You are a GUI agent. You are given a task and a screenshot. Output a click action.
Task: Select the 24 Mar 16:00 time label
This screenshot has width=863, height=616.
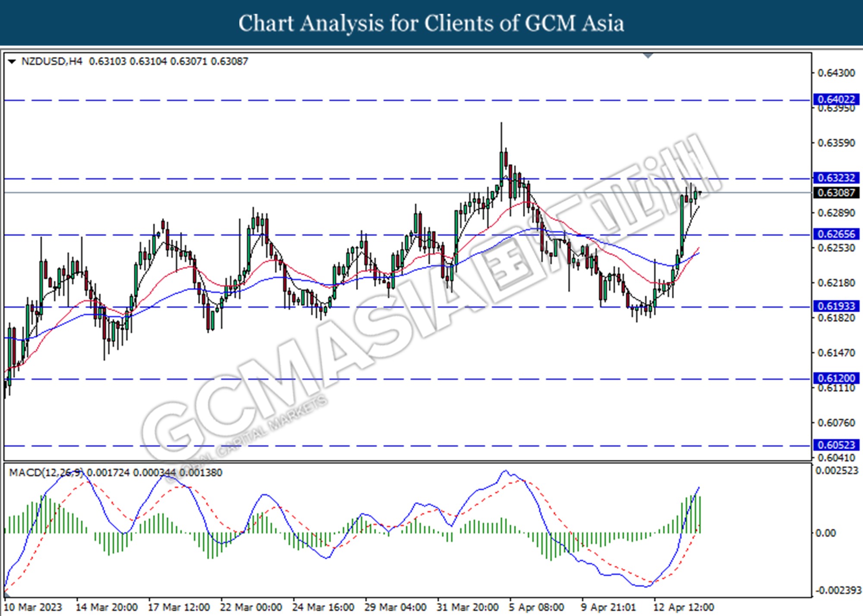(323, 607)
